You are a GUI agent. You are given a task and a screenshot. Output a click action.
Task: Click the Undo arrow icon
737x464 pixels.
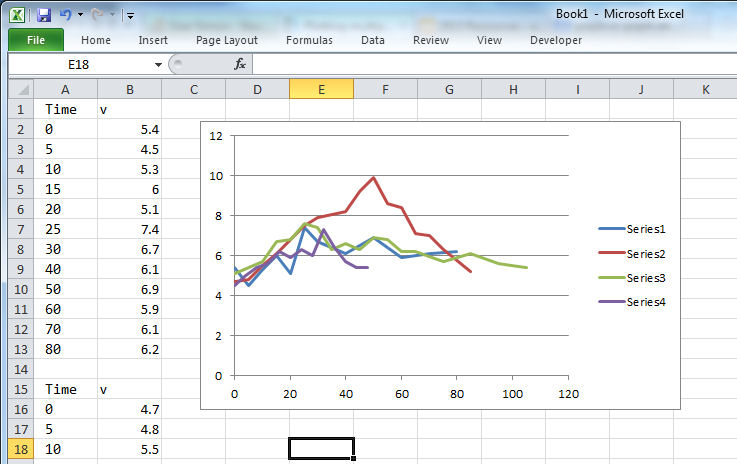click(x=66, y=15)
